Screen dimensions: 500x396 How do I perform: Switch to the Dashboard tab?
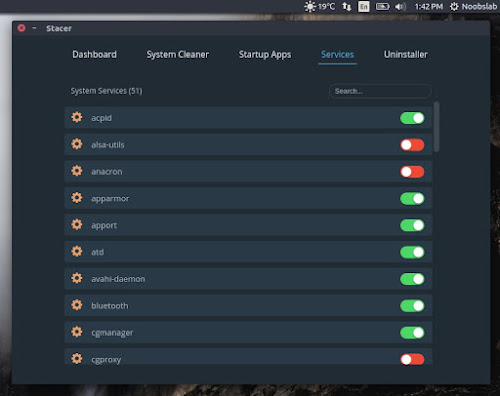point(95,55)
